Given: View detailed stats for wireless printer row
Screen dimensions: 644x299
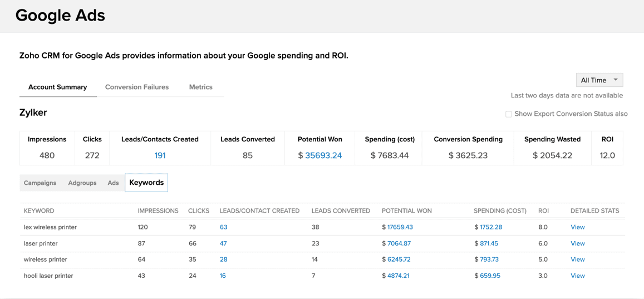Looking at the screenshot, I should coord(577,259).
